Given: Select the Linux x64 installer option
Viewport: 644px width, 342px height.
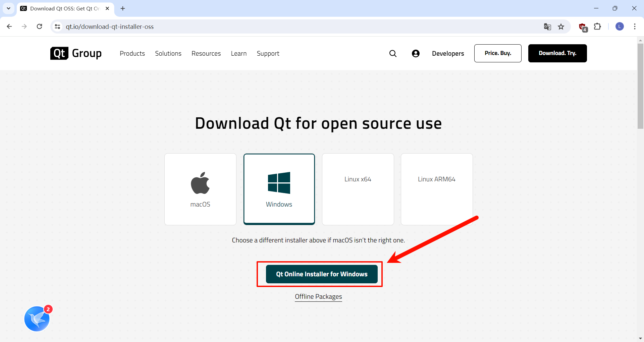Looking at the screenshot, I should coord(358,189).
